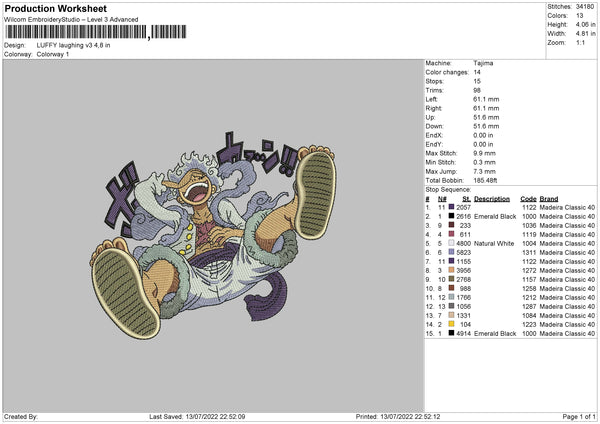
Task: Click the "Production Worksheet" title
Action: click(55, 8)
